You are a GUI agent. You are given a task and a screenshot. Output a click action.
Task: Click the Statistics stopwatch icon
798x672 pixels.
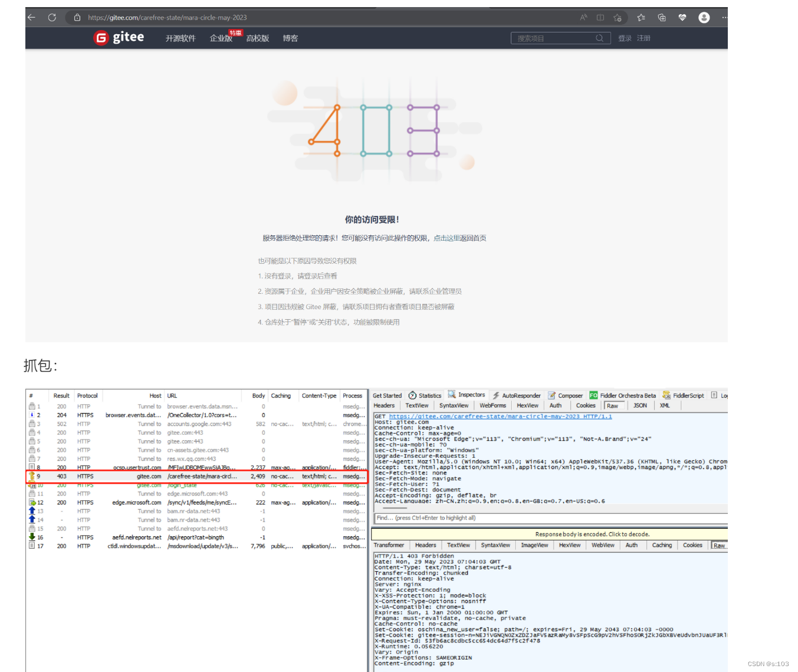tap(412, 395)
